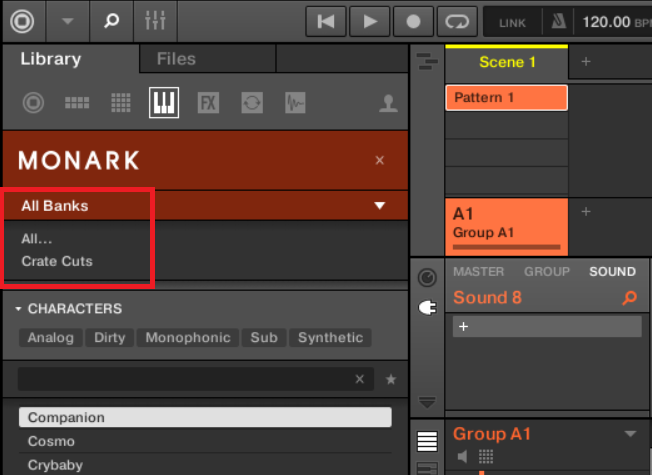This screenshot has width=653, height=475.
Task: Select the Samples waveform type icon
Action: point(295,102)
